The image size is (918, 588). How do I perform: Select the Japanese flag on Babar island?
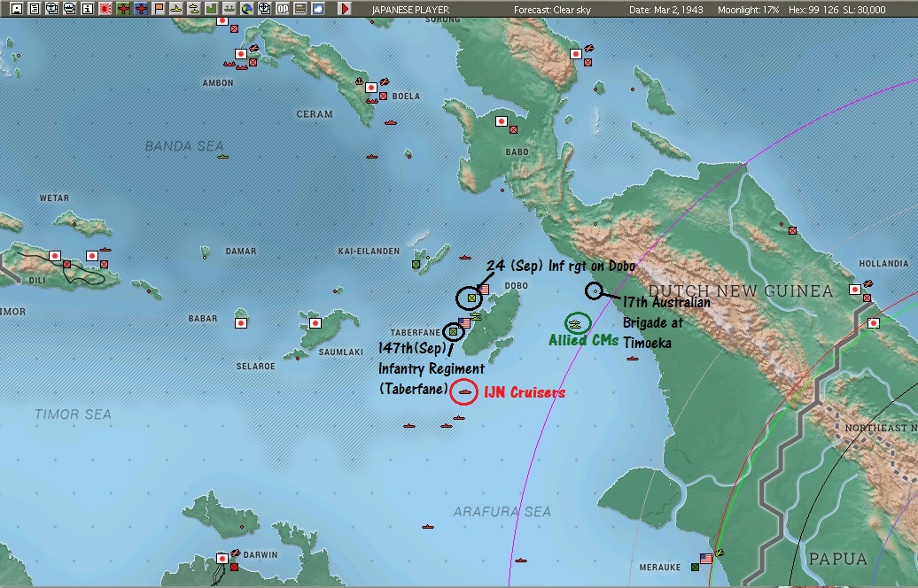(x=241, y=323)
